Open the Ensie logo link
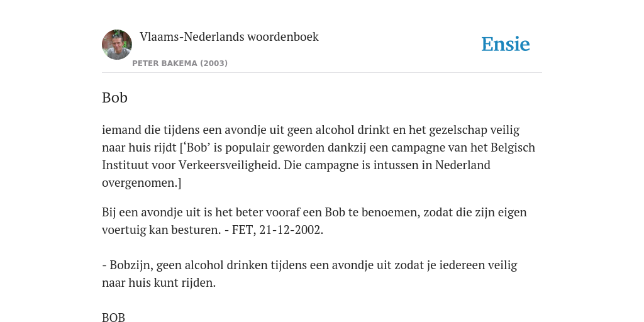The height and width of the screenshot is (322, 644). [x=506, y=44]
